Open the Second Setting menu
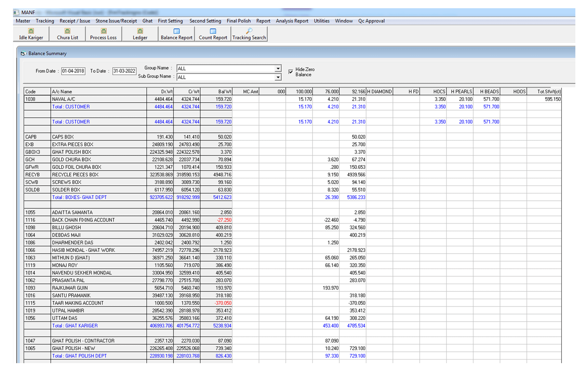The image size is (588, 371). 205,21
